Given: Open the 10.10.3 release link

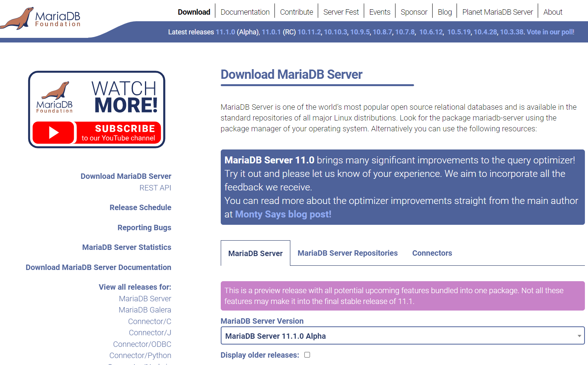Looking at the screenshot, I should point(336,32).
